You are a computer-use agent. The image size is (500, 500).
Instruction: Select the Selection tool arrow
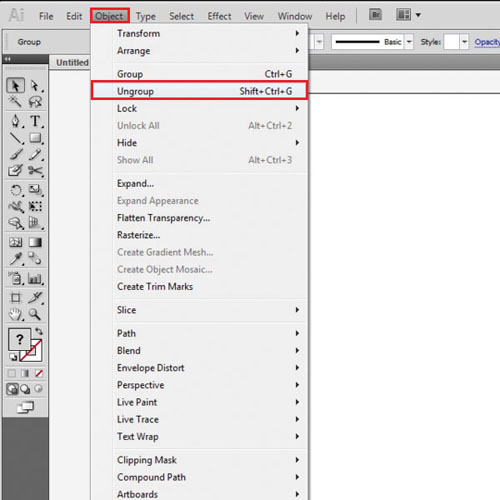[x=15, y=86]
